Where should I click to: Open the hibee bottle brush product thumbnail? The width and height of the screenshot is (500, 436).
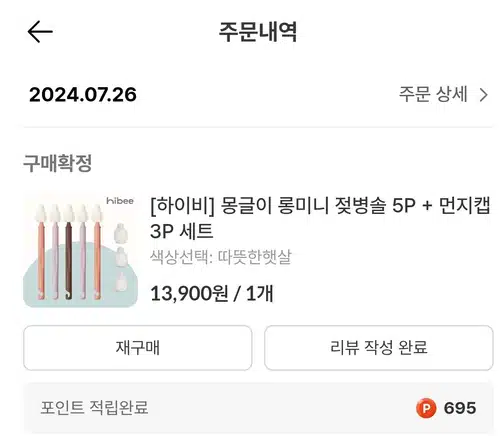coord(80,251)
